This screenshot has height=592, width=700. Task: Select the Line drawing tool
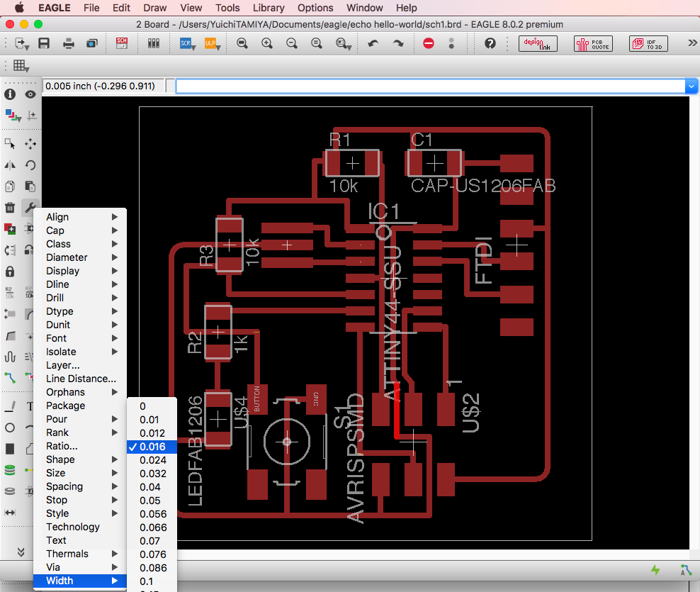pos(10,406)
